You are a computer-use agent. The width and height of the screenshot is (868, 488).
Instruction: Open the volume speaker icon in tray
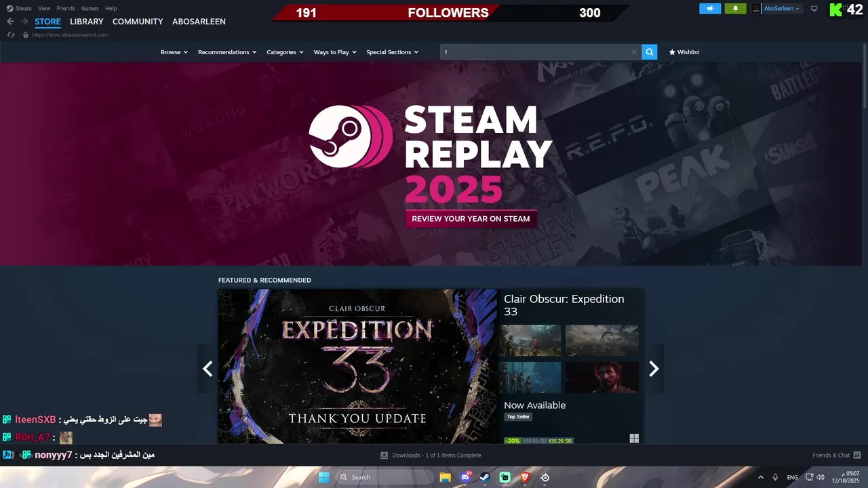(x=821, y=477)
